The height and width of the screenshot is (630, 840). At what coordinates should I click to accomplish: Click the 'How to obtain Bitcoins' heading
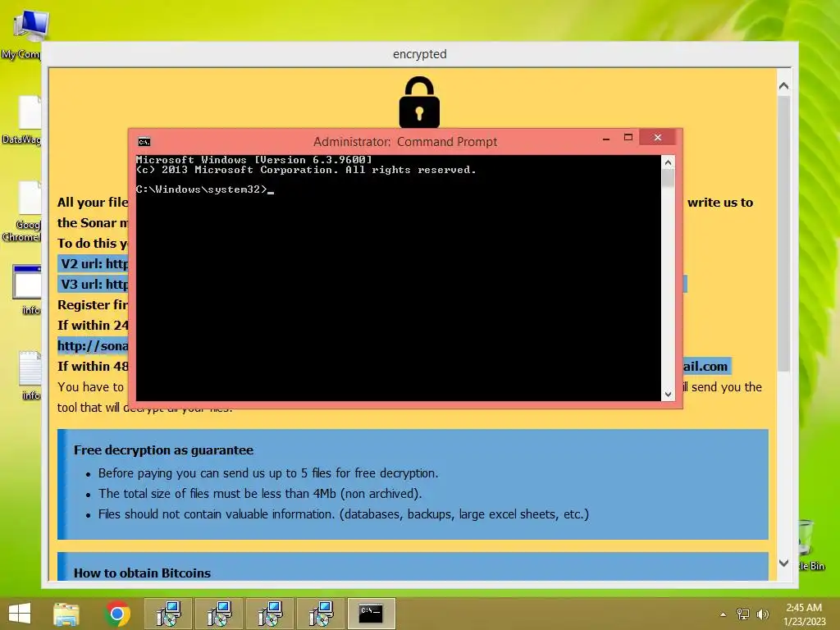click(142, 573)
